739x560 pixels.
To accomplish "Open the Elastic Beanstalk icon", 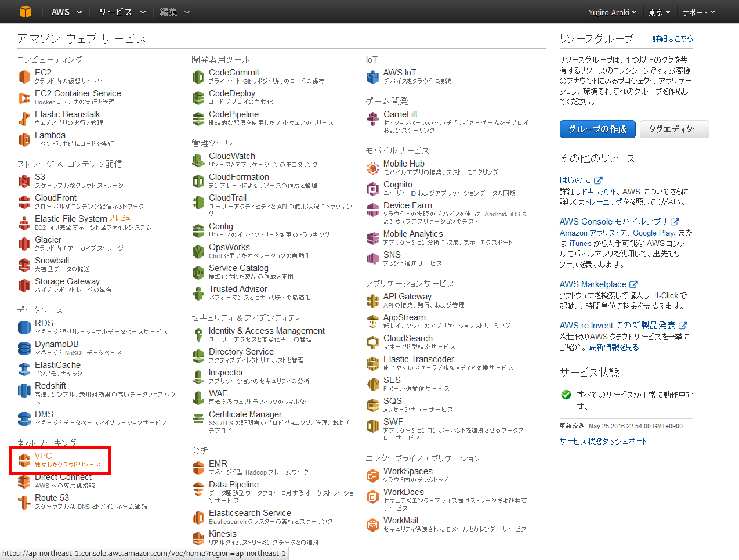I will tap(24, 118).
